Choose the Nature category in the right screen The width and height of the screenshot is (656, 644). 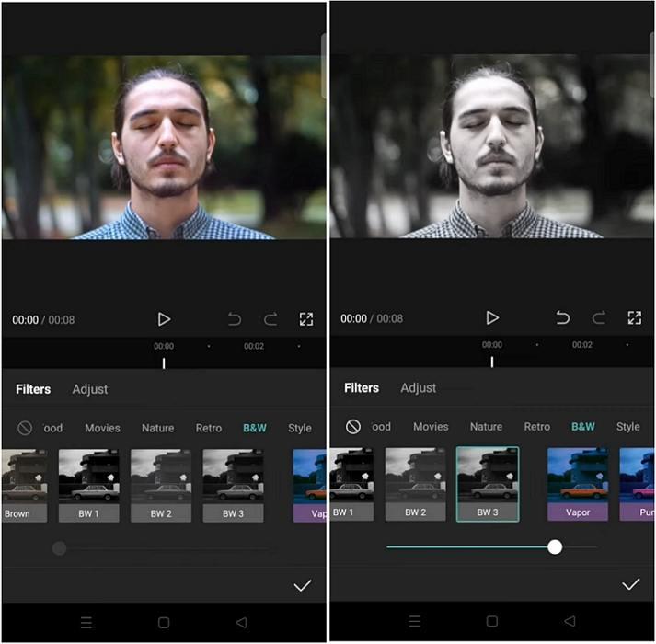(486, 427)
